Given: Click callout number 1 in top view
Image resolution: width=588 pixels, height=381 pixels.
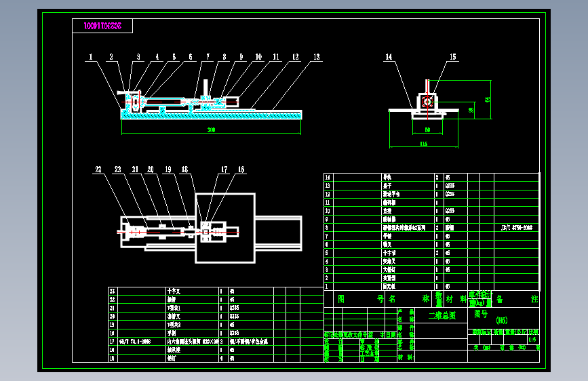Looking at the screenshot, I should point(90,57).
